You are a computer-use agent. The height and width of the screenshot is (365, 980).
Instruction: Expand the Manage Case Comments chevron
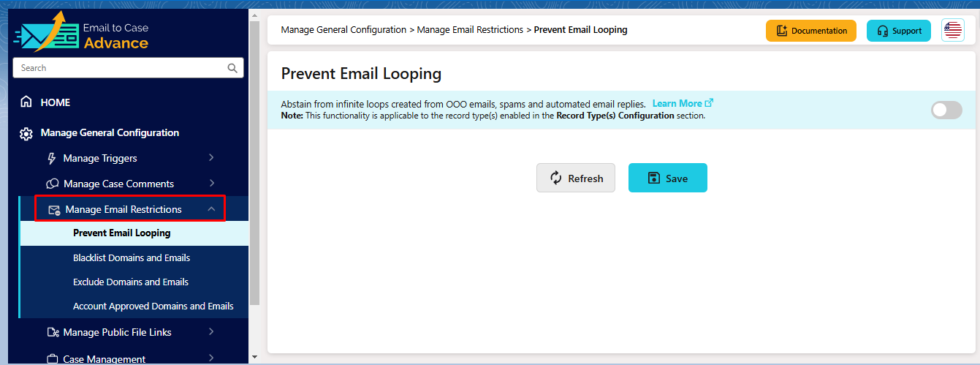point(211,184)
